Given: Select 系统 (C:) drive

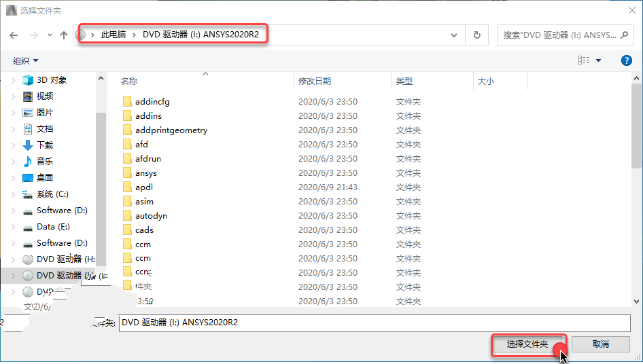Looking at the screenshot, I should [x=52, y=194].
